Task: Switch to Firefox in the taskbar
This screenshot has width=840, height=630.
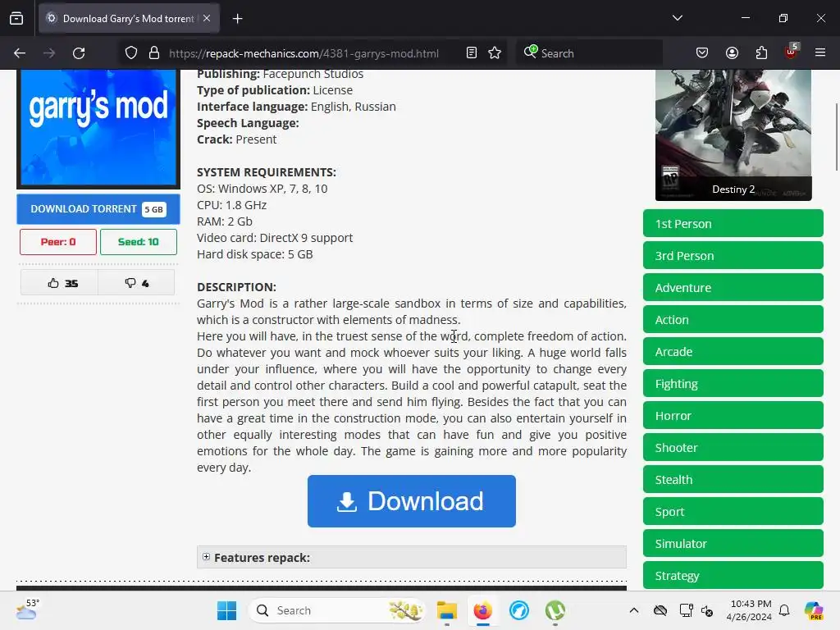Action: [482, 610]
